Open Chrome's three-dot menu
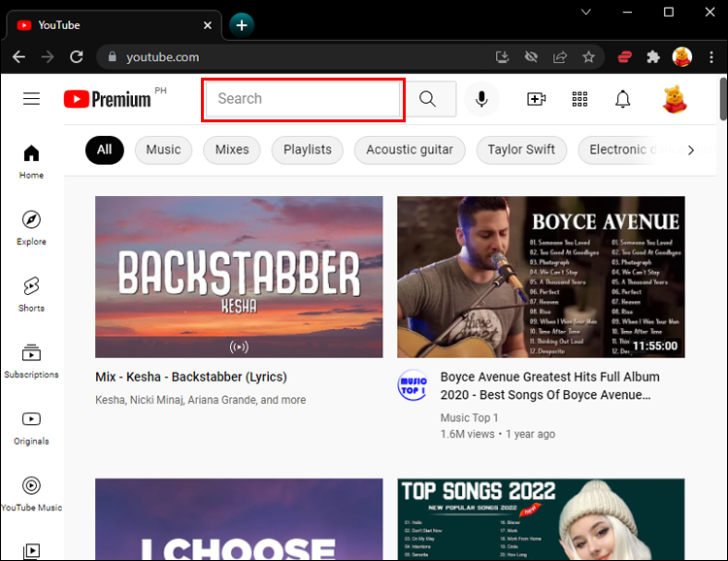This screenshot has width=728, height=561. (711, 57)
